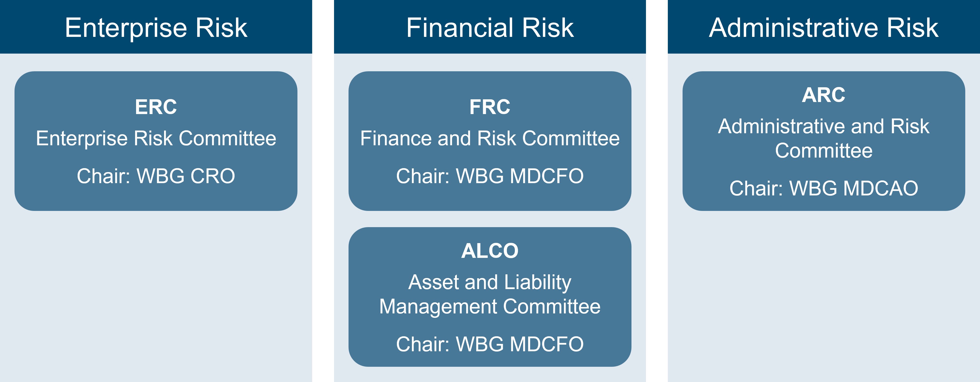Click FRC's "Chair: WBG MDCFO" label
This screenshot has height=382, width=980.
pyautogui.click(x=490, y=176)
